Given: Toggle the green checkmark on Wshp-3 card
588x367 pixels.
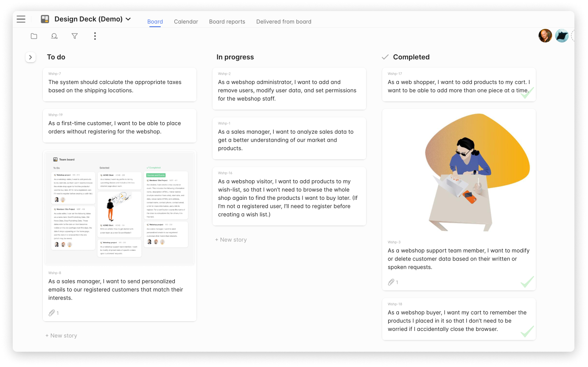Looking at the screenshot, I should tap(527, 282).
